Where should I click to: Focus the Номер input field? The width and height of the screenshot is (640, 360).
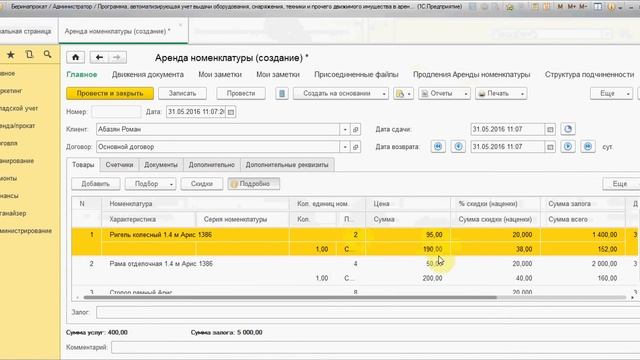116,112
